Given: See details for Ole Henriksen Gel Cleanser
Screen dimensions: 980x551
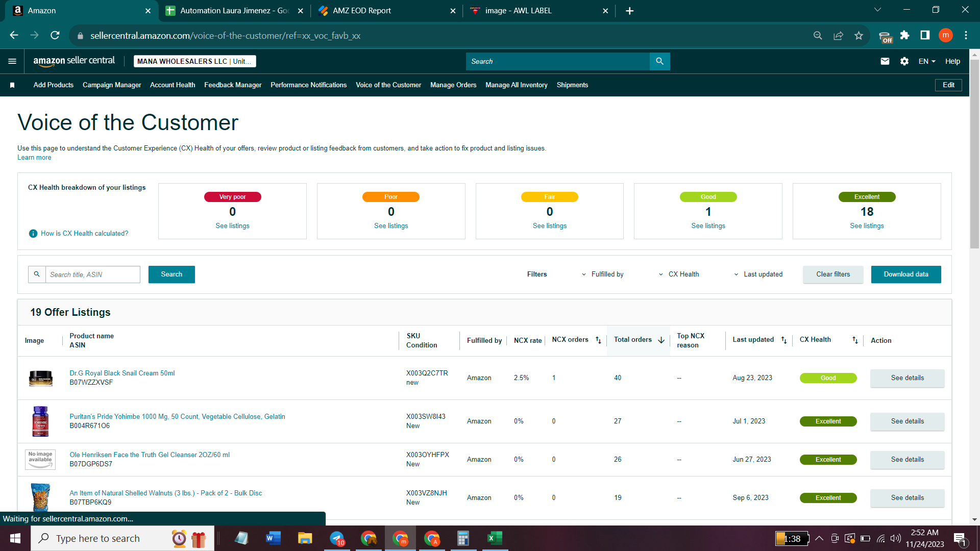Looking at the screenshot, I should 908,460.
